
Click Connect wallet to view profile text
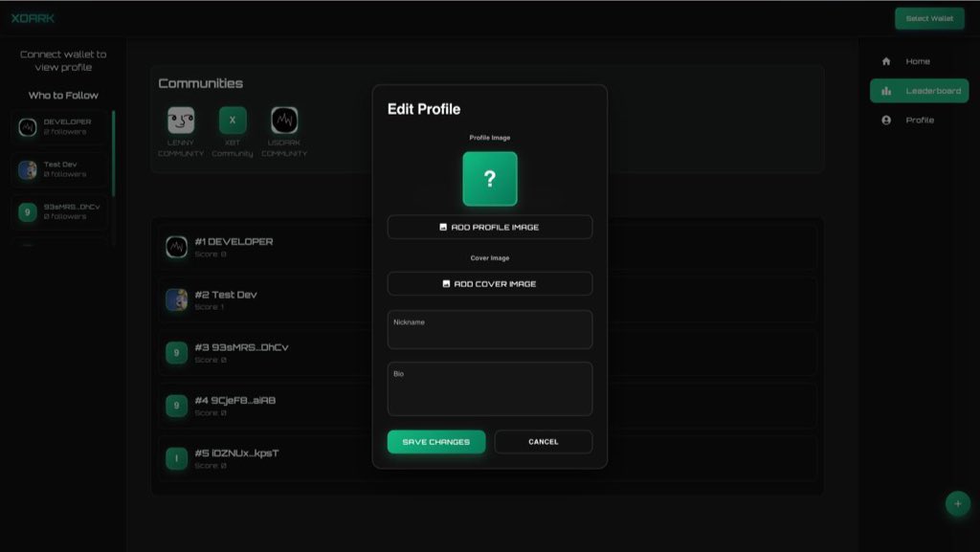63,60
